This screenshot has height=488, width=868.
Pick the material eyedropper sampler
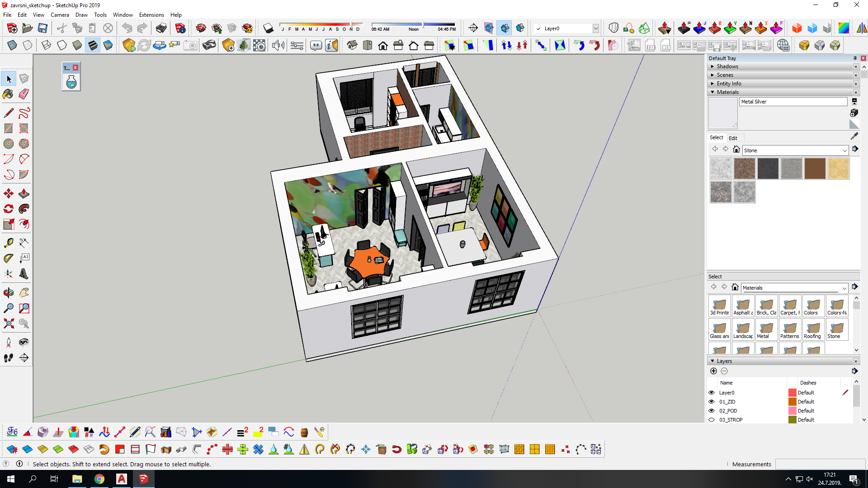click(x=854, y=136)
